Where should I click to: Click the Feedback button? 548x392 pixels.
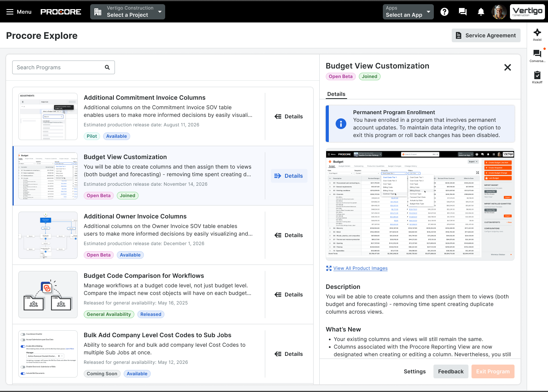point(451,371)
